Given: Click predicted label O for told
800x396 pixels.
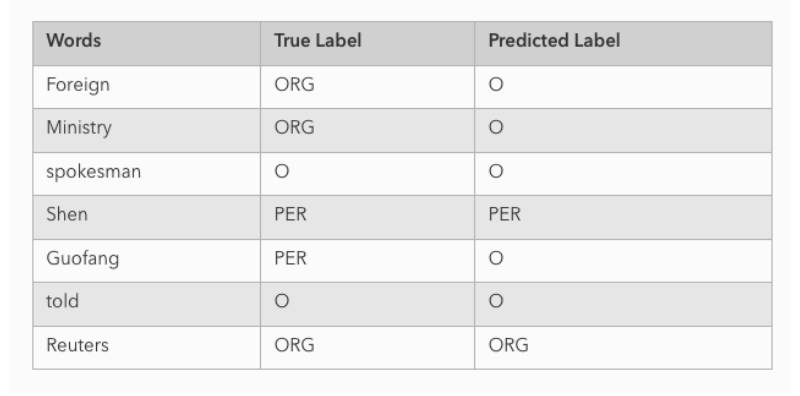Looking at the screenshot, I should [x=496, y=301].
